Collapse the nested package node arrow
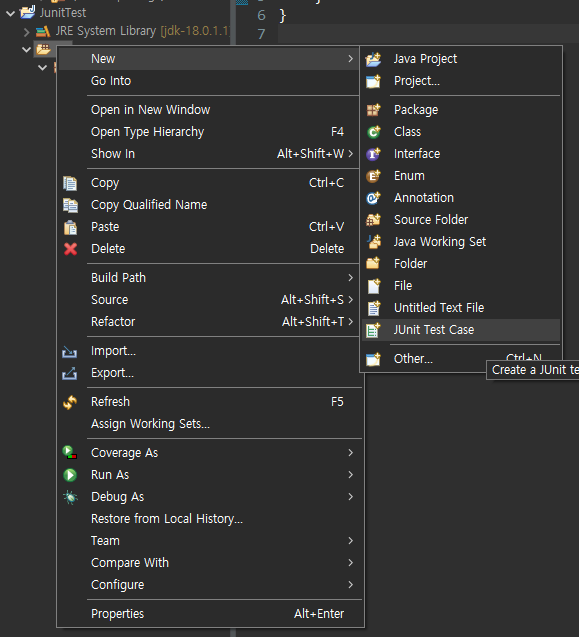Screen dimensions: 579x637 [x=42, y=67]
